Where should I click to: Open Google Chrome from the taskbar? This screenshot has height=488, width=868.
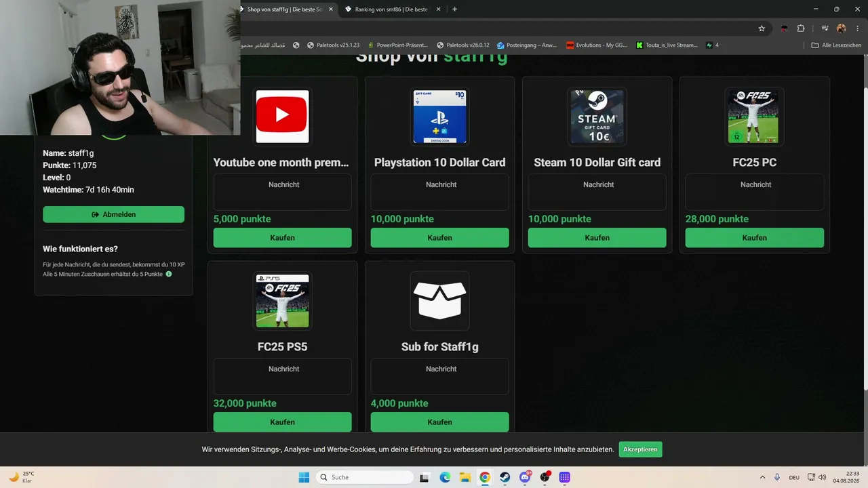(485, 477)
